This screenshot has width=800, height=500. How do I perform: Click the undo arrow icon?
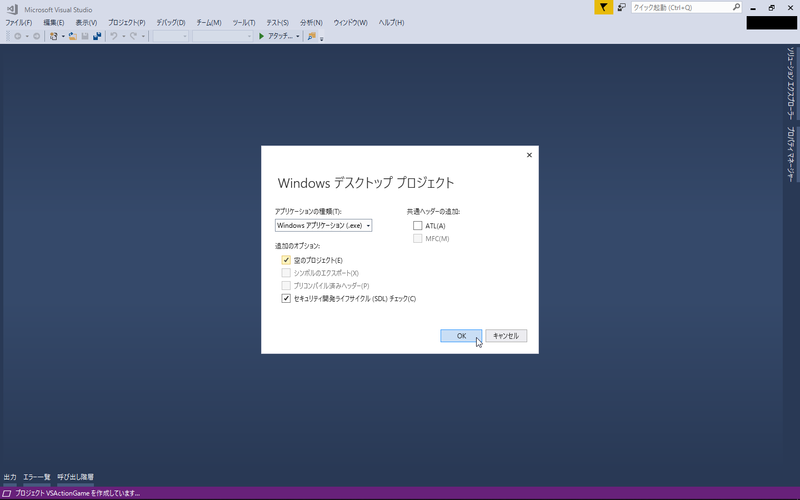114,36
